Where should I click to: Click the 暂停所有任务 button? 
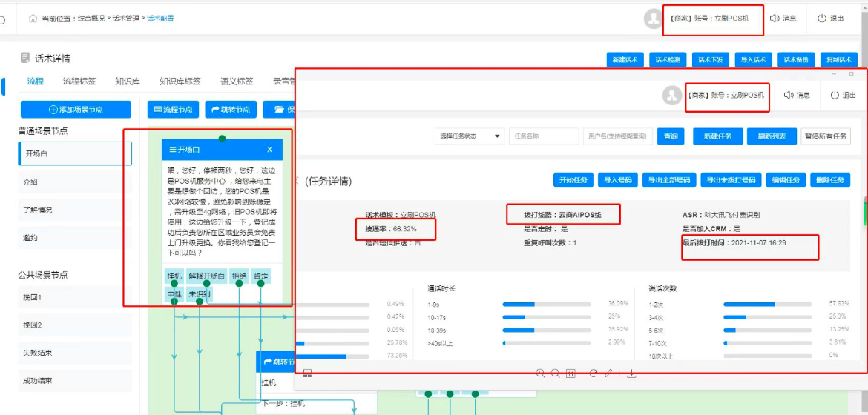click(826, 136)
